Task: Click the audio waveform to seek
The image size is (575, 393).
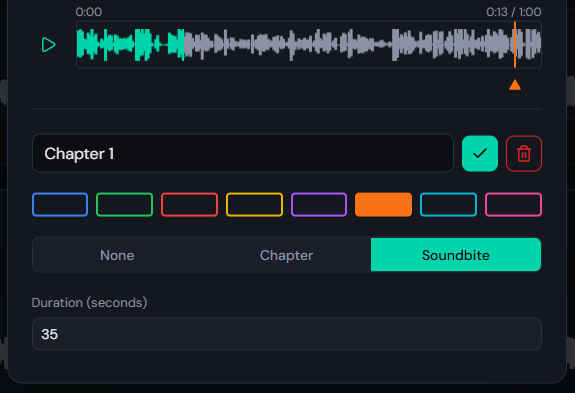Action: 308,45
